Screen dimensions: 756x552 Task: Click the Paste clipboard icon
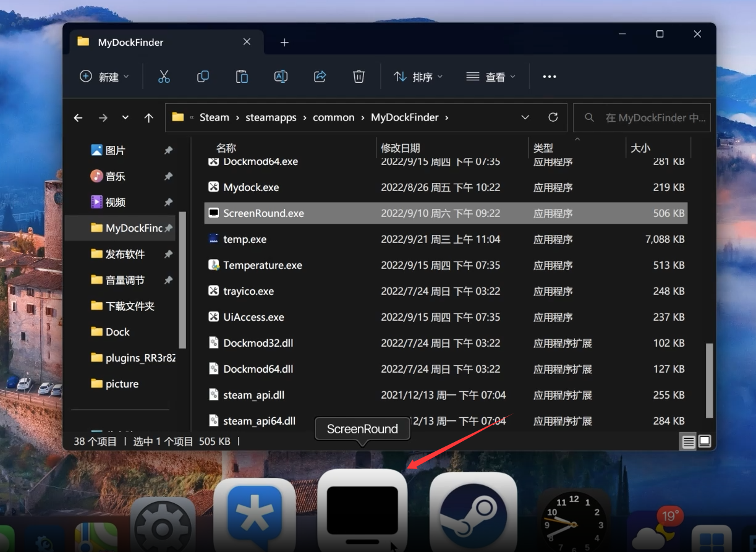click(242, 77)
